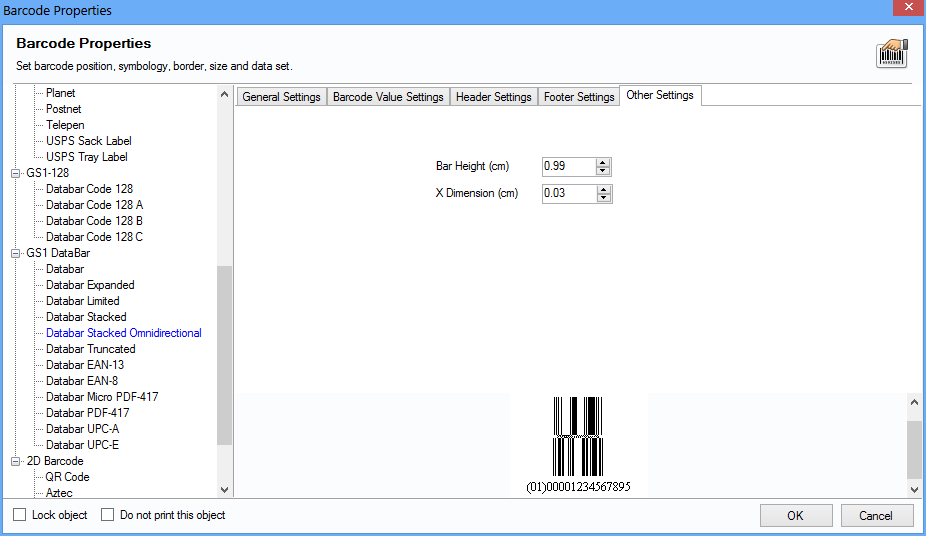
Task: Click the Bar Height input field
Action: click(569, 166)
